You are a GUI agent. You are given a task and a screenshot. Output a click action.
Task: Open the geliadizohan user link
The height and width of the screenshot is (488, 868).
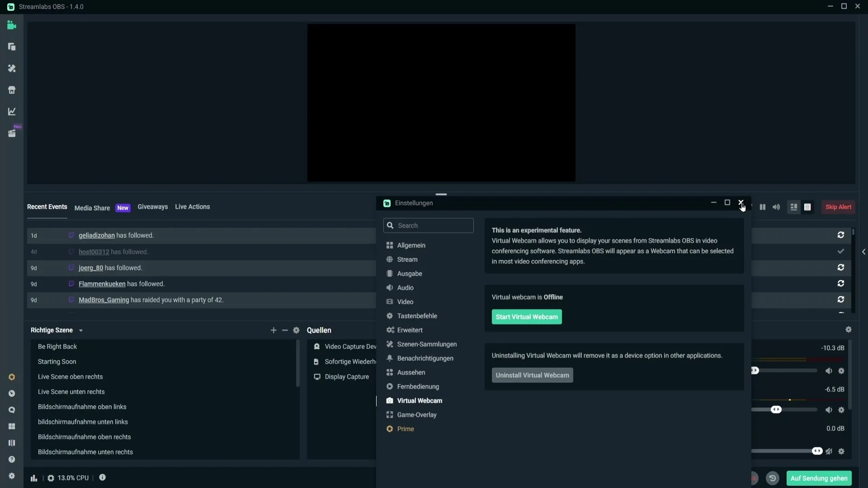click(97, 235)
